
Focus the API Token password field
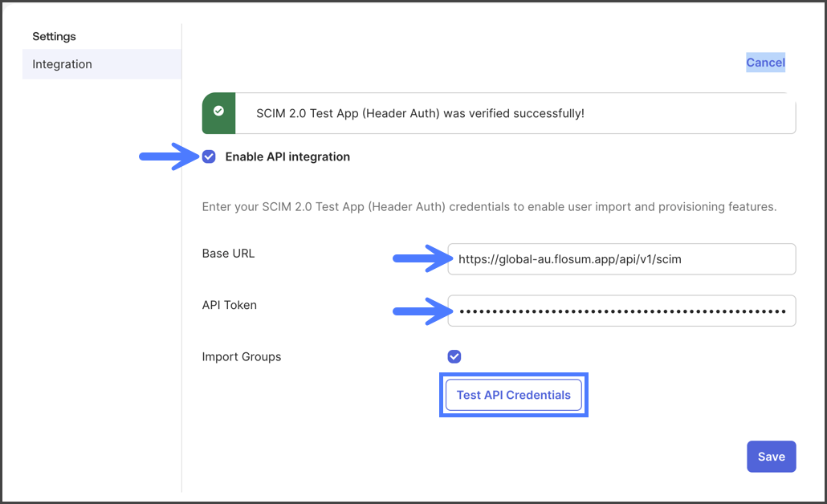click(x=621, y=311)
